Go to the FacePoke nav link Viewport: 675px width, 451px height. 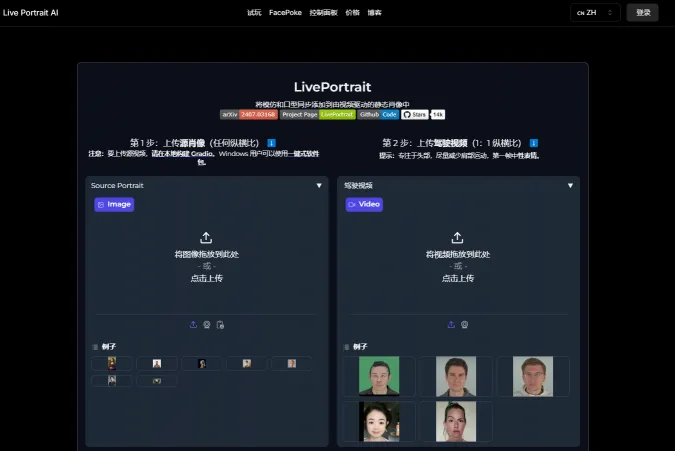(x=285, y=12)
